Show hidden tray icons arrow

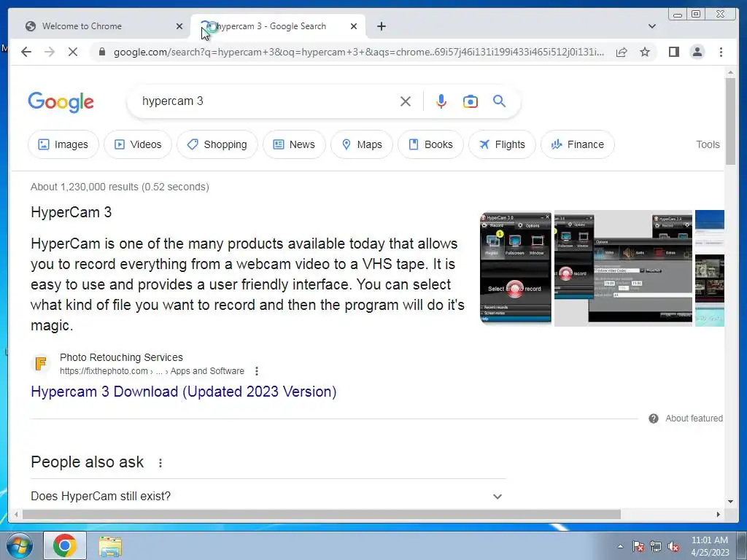click(620, 546)
